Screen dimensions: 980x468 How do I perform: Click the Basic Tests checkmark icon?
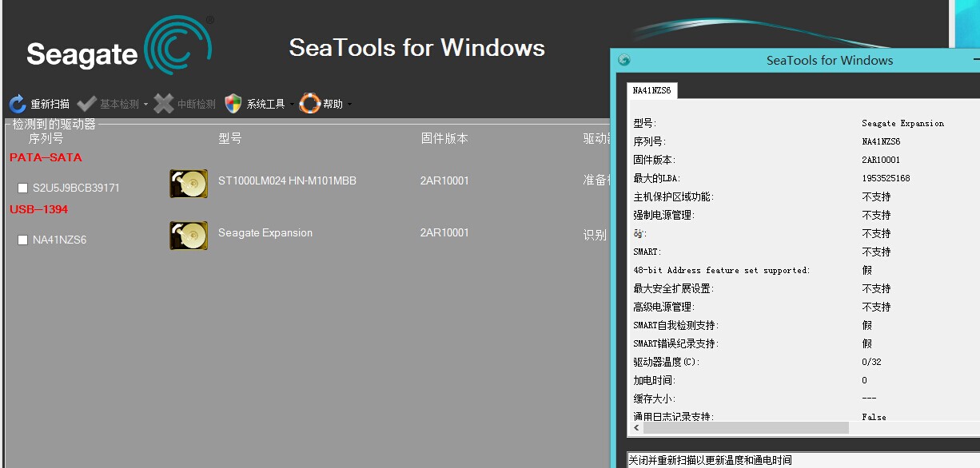[87, 104]
